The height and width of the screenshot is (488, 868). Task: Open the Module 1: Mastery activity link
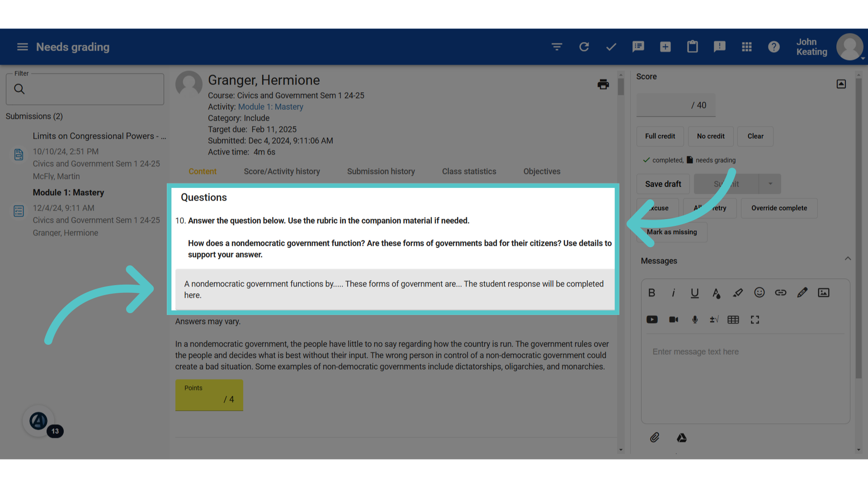270,107
